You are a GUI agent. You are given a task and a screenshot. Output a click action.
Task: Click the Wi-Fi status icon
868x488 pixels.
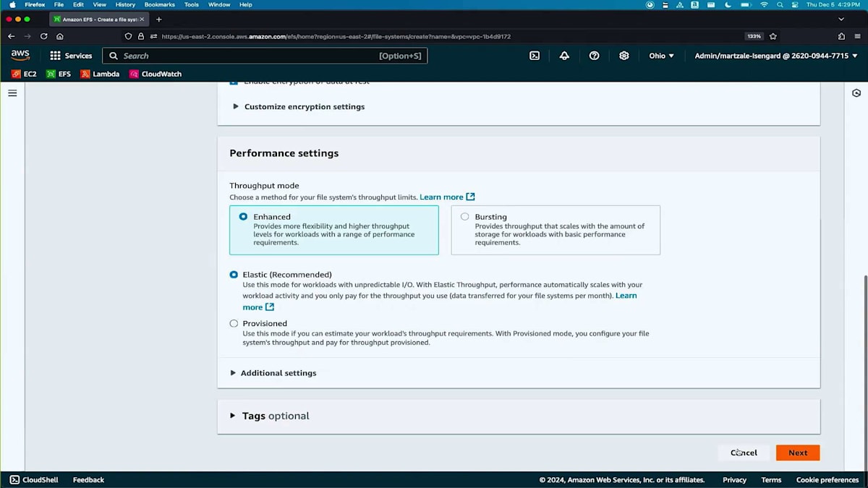(764, 4)
